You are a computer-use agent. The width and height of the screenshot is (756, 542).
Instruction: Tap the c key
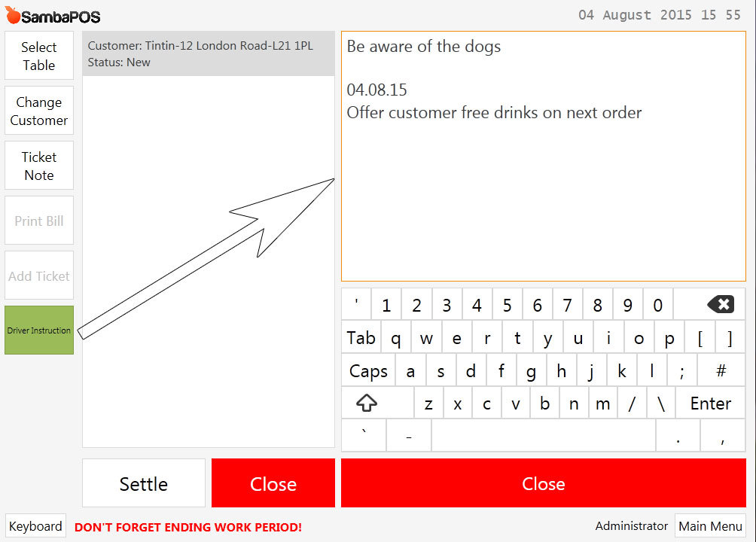[x=486, y=403]
